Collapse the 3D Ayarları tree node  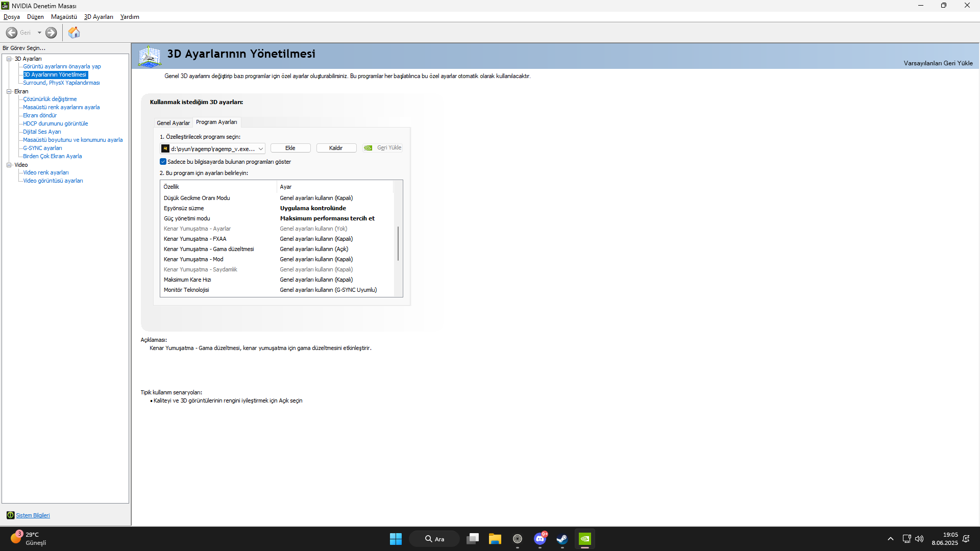[9, 59]
